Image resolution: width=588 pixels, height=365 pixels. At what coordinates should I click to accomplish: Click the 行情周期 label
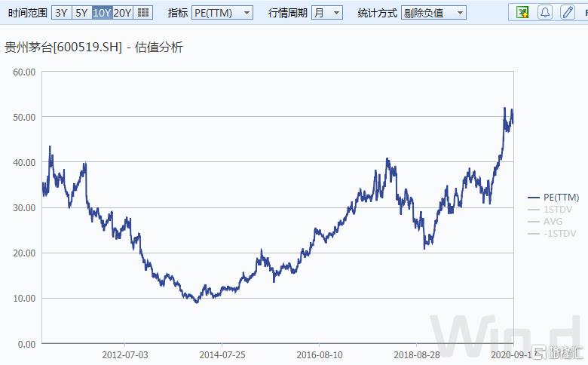point(288,13)
